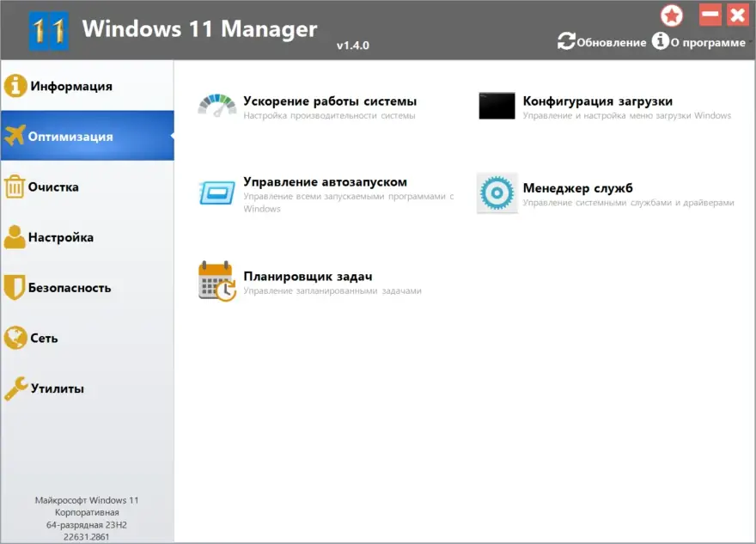Click the calendar clock icon for task scheduler

pos(217,282)
